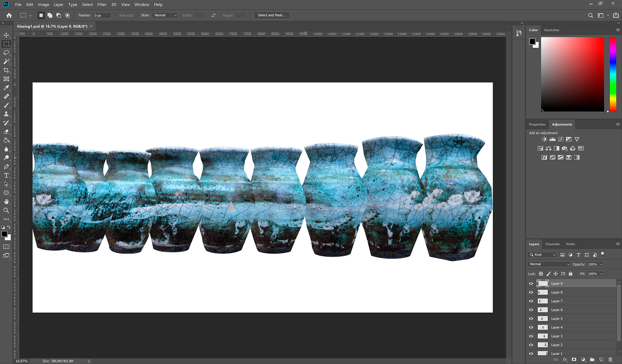Image resolution: width=622 pixels, height=364 pixels.
Task: Open the Filter menu
Action: tap(102, 5)
